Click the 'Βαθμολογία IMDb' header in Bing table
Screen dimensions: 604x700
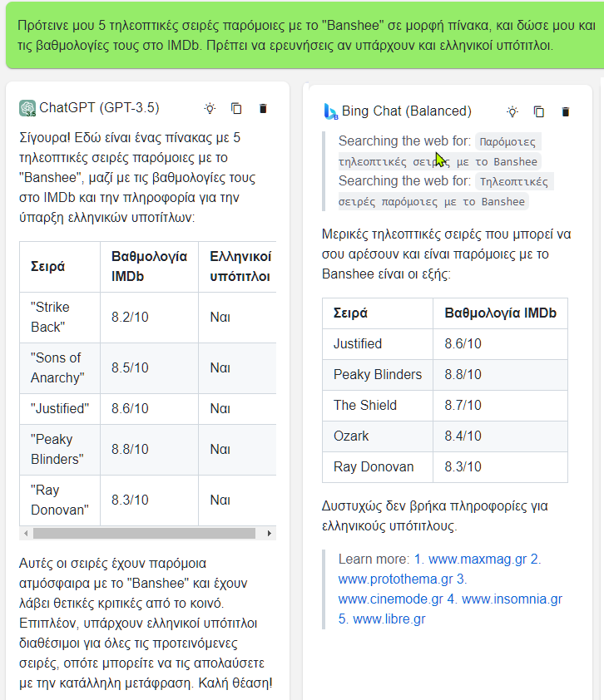500,313
